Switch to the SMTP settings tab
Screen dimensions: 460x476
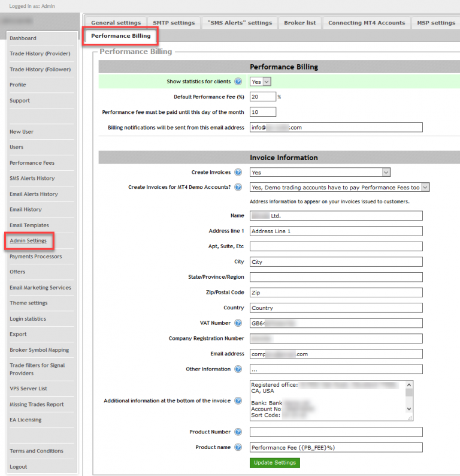point(174,23)
